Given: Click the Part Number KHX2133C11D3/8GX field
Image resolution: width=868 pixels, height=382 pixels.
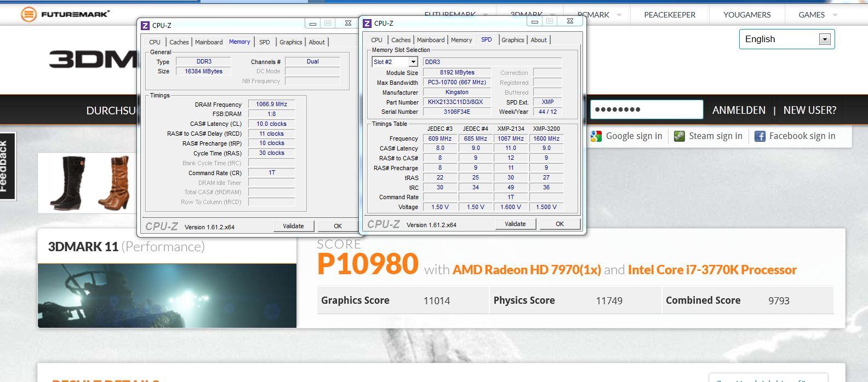Looking at the screenshot, I should [456, 102].
